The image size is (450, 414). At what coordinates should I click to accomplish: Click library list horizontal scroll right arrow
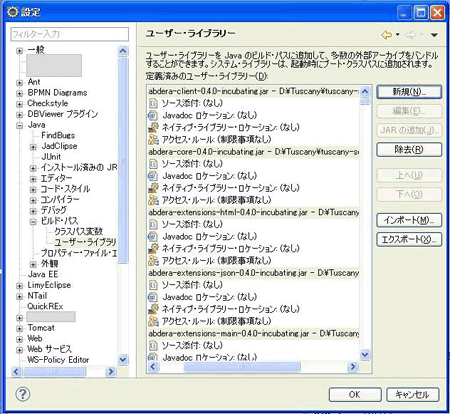[x=353, y=367]
